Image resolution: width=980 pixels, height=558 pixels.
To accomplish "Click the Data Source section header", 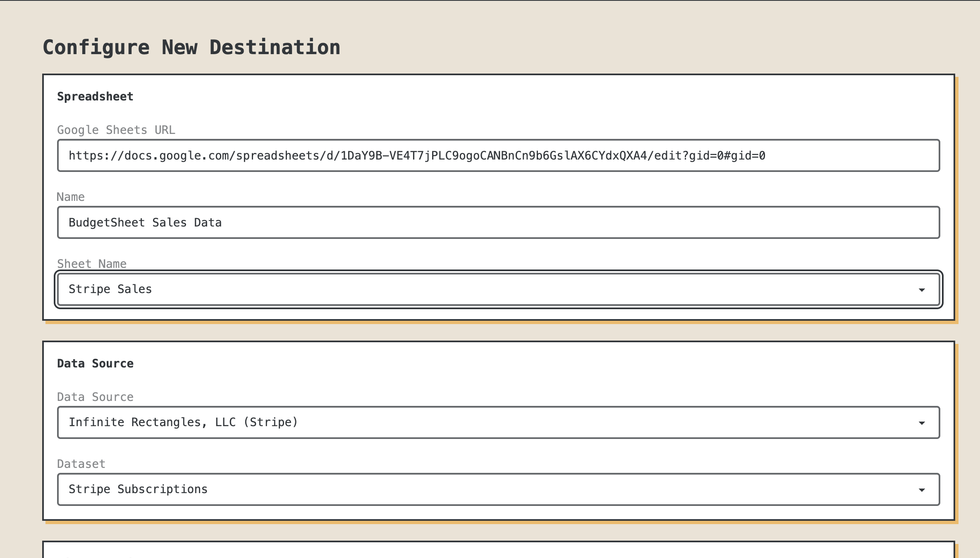I will coord(96,363).
